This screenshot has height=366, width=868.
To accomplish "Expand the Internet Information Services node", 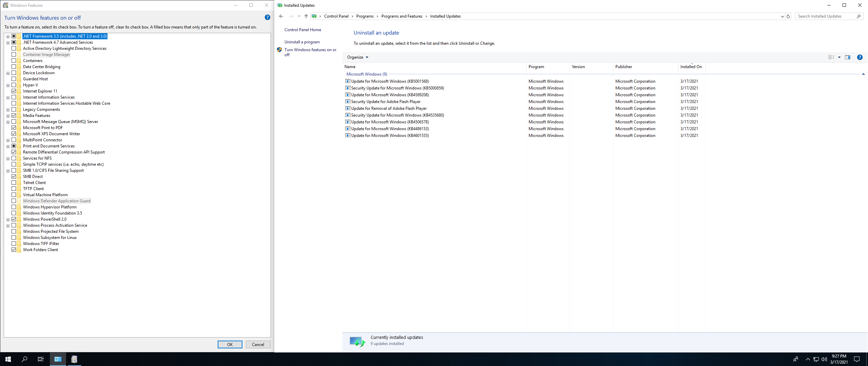I will [8, 98].
